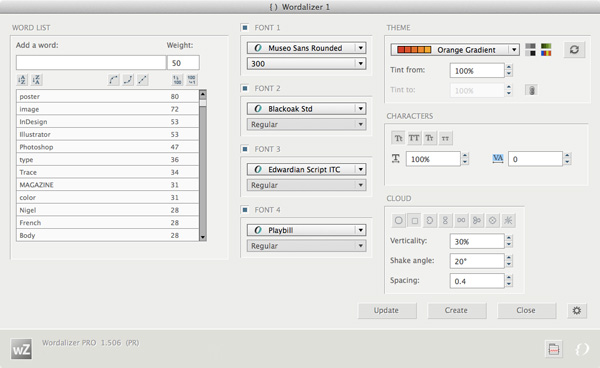Adjust the Shake angle stepper arrows
This screenshot has height=368, width=600.
[509, 261]
